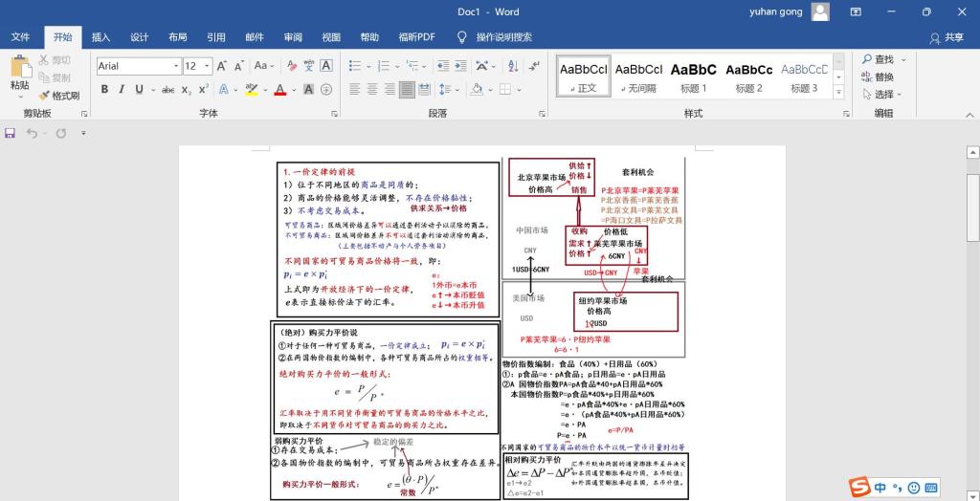Click the strikethrough text icon
980x501 pixels.
[x=167, y=90]
